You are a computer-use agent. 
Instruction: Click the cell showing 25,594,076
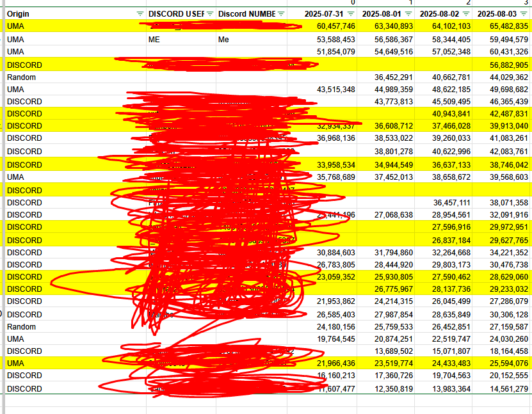[502, 363]
